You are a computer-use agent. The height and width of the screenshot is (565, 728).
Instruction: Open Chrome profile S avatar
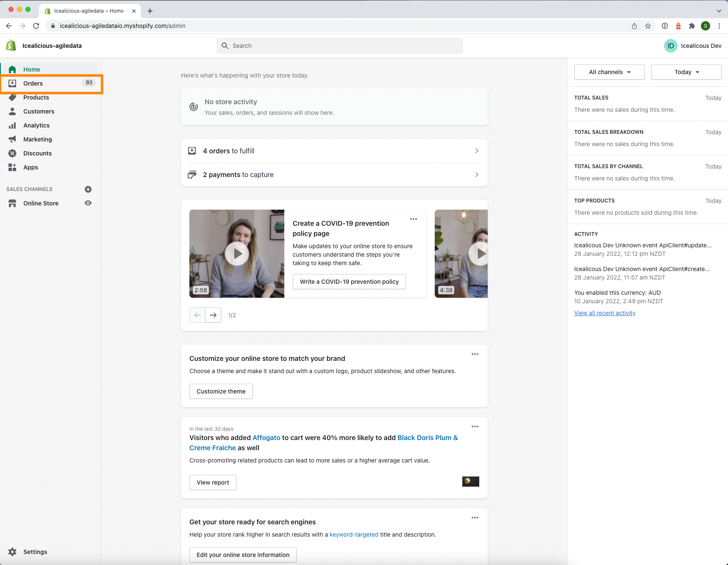(x=706, y=26)
